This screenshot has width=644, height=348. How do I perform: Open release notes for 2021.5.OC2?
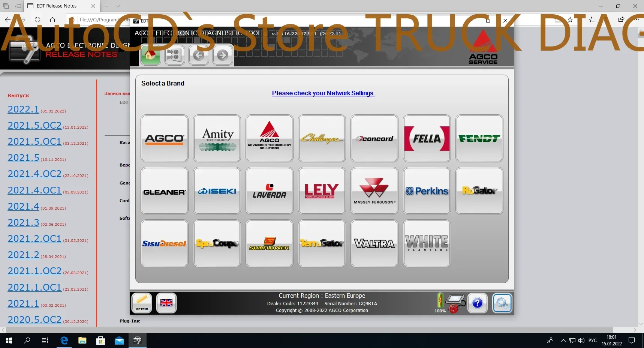point(34,125)
